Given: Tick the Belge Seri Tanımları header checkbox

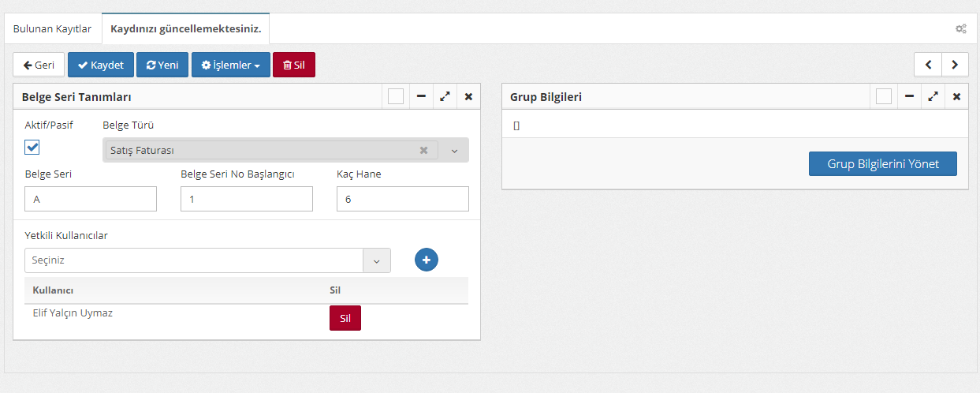Looking at the screenshot, I should [x=396, y=96].
